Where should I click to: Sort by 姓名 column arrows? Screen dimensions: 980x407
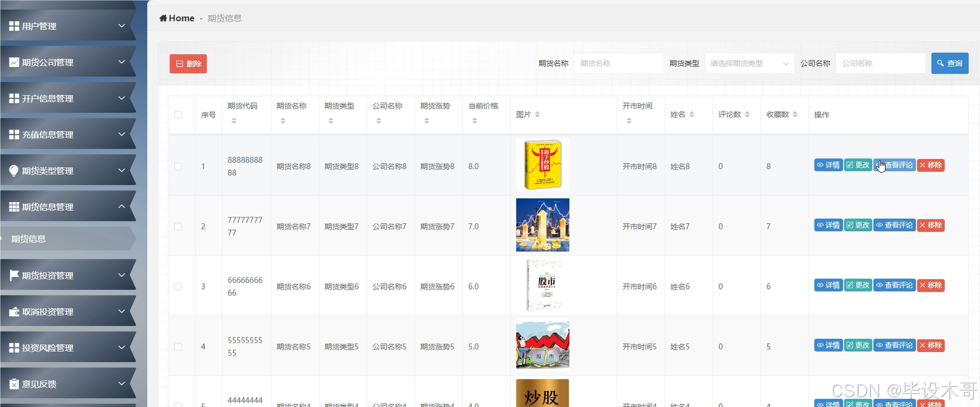(x=692, y=114)
